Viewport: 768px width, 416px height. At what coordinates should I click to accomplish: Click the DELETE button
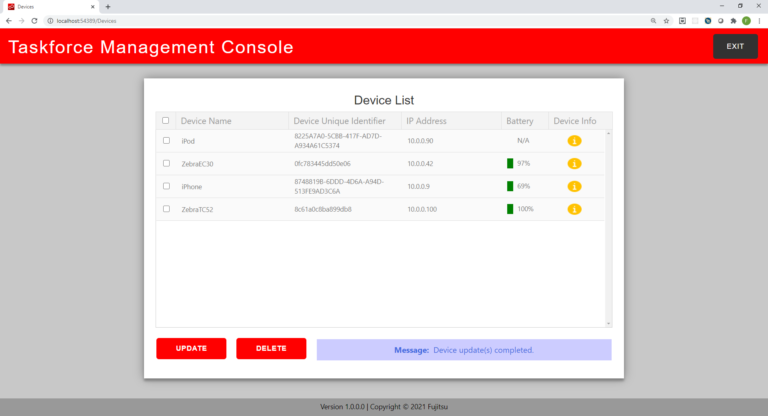[271, 348]
